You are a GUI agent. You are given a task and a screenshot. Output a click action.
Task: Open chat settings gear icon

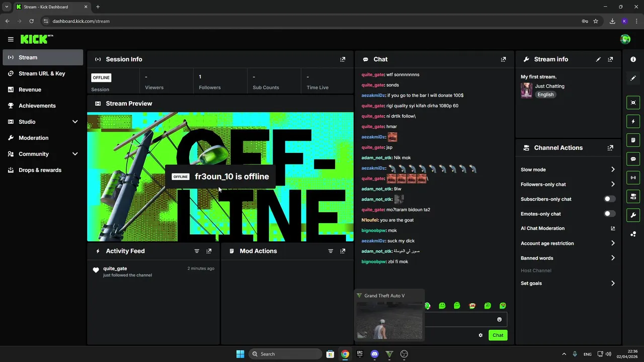pyautogui.click(x=480, y=335)
